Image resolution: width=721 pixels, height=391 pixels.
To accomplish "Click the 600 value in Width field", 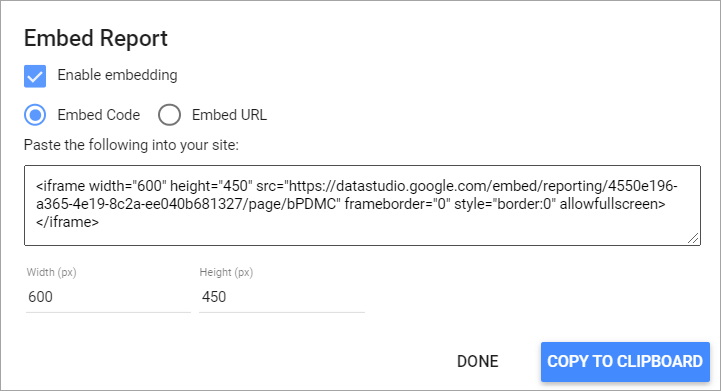I will [x=40, y=297].
